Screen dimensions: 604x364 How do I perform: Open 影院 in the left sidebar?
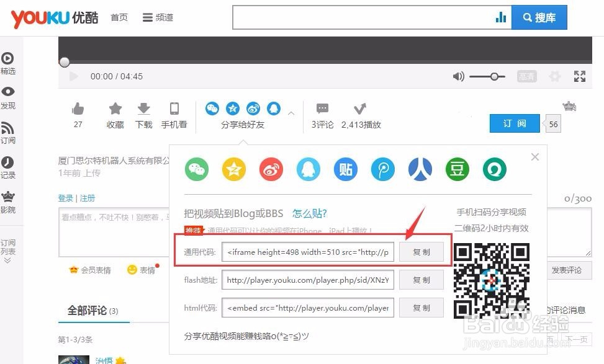[7, 202]
